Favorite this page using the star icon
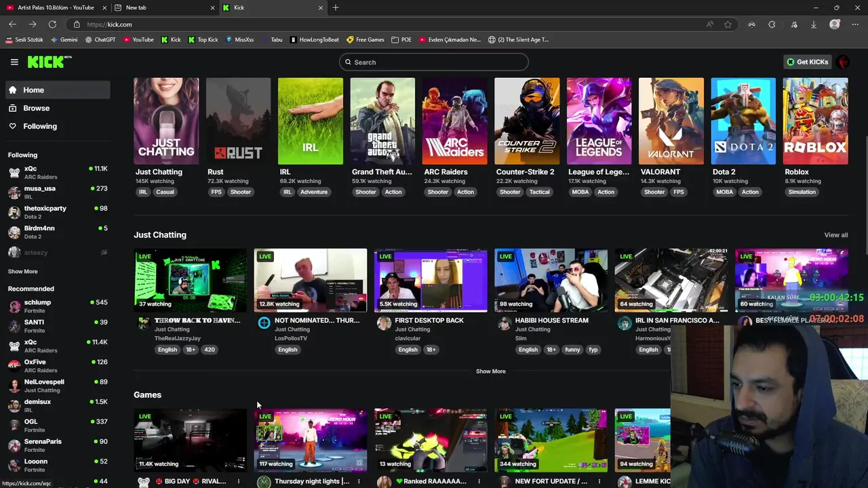This screenshot has width=868, height=488. 728,24
